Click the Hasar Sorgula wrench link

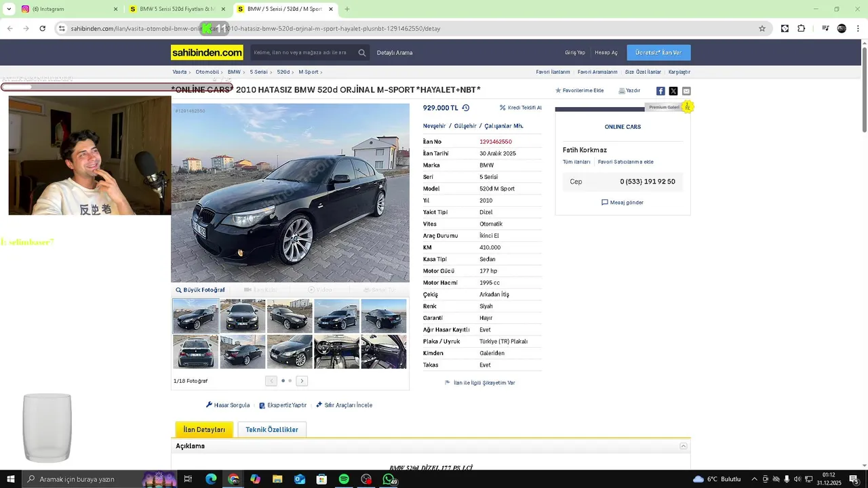(228, 405)
